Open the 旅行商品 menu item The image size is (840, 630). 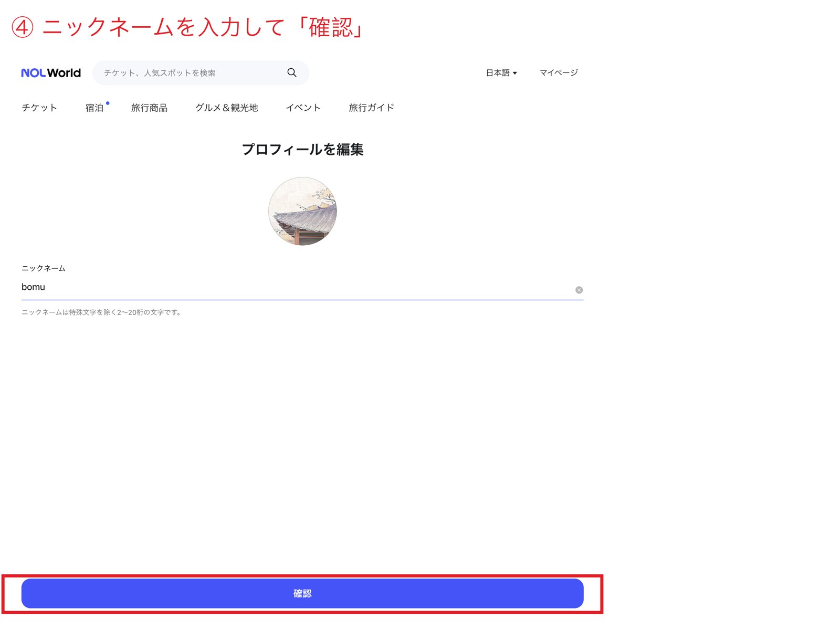(x=149, y=108)
